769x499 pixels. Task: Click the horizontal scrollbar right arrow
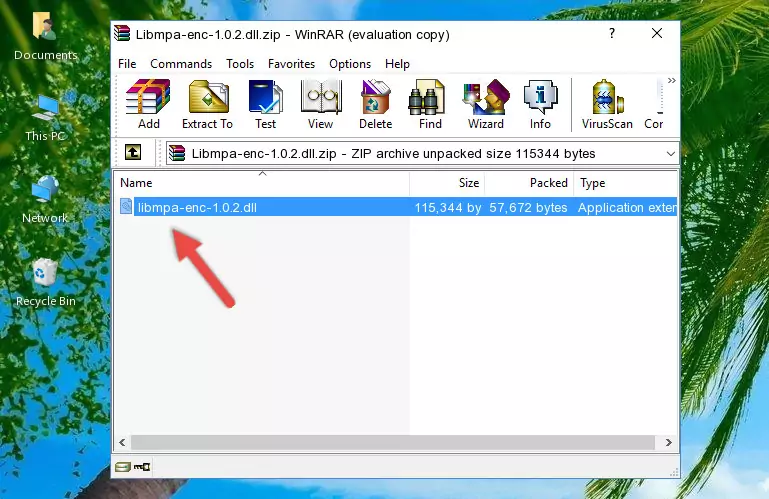click(668, 443)
